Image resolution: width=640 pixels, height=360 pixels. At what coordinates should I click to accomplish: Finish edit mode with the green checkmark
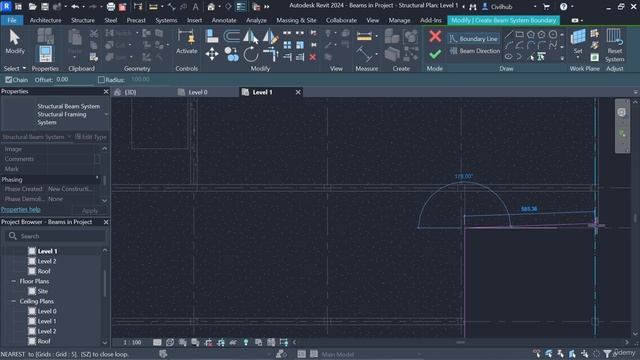coord(435,54)
